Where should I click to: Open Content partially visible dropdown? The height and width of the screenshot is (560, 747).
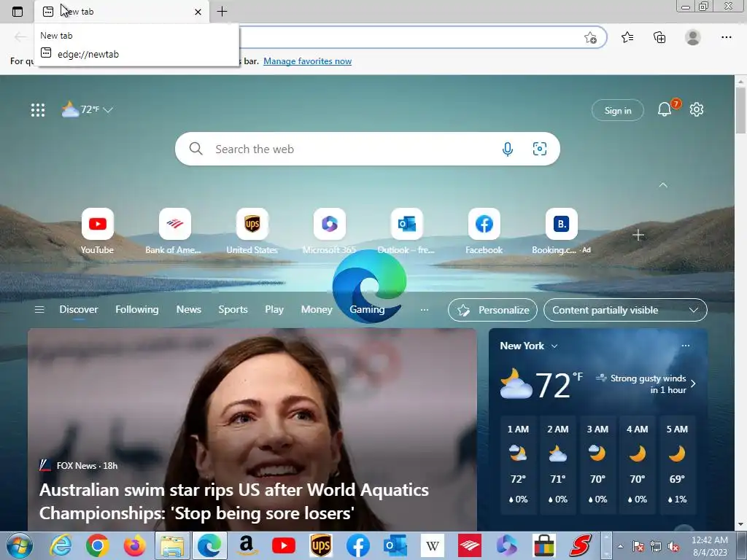coord(625,310)
